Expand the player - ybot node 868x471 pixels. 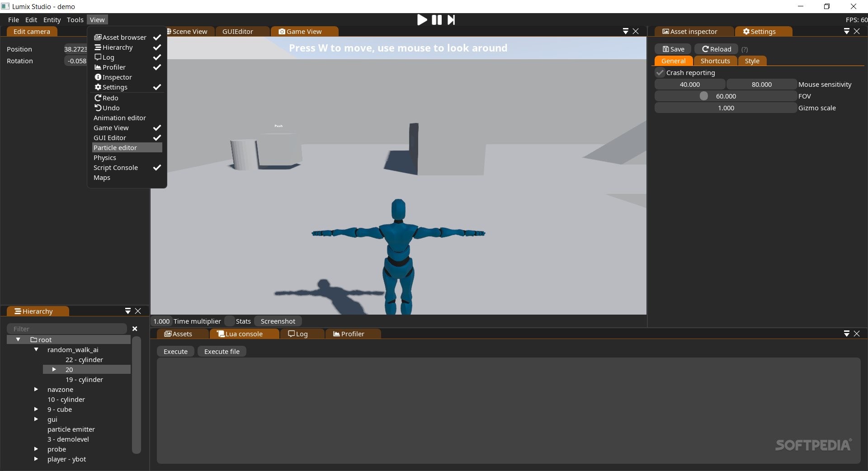pyautogui.click(x=36, y=459)
